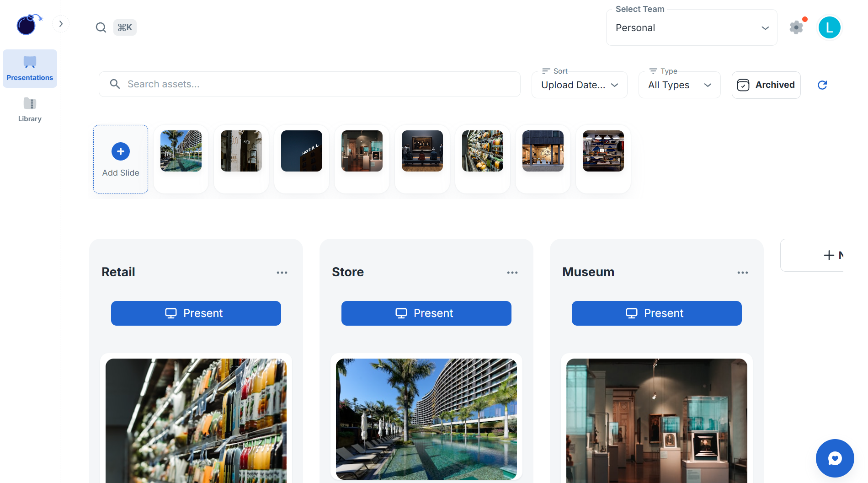Screen dimensions: 868x483
Task: Select the storefront window slide thumbnail
Action: click(x=543, y=151)
